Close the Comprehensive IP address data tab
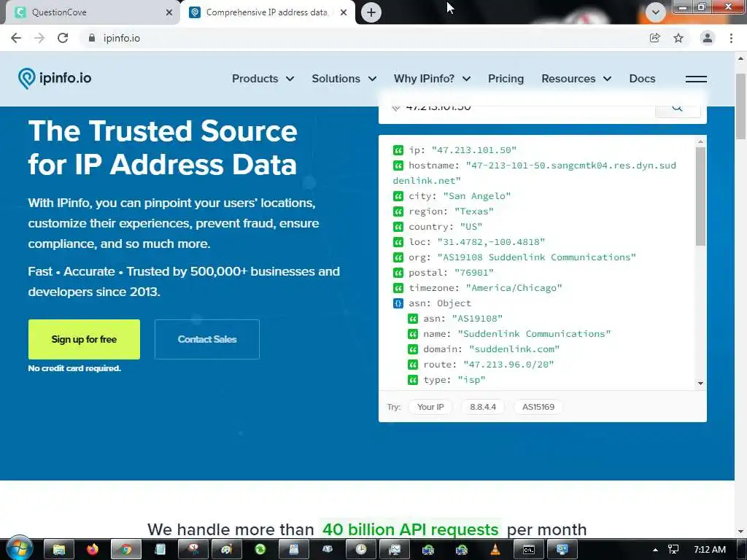 [x=344, y=12]
